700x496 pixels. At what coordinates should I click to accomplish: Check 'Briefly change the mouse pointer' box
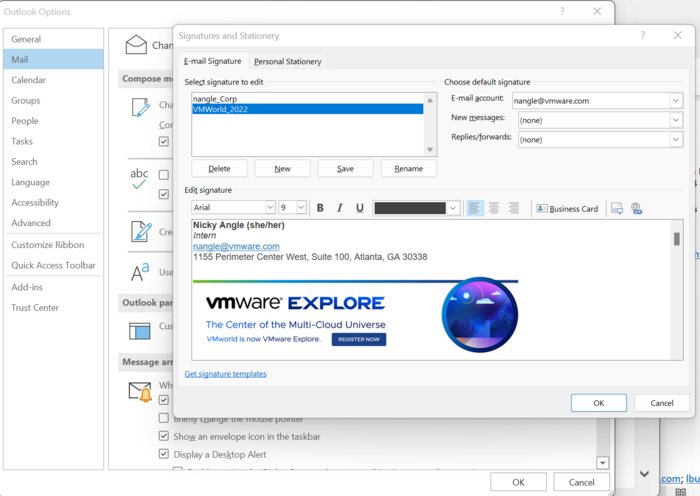pyautogui.click(x=165, y=419)
